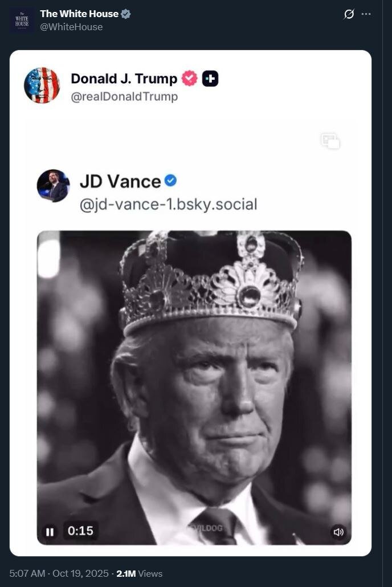The width and height of the screenshot is (392, 587).
Task: Click the flag-painted avatar beside Donald J. Trump
Action: click(x=42, y=85)
